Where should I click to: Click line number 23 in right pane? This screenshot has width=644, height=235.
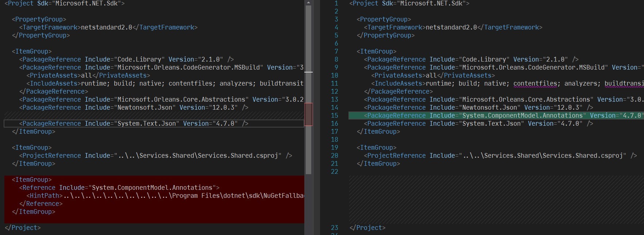click(334, 228)
